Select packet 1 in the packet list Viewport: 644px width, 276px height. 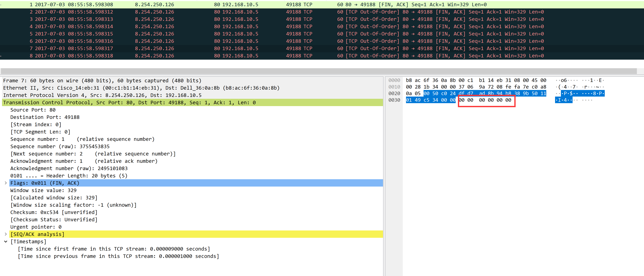pyautogui.click(x=175, y=4)
